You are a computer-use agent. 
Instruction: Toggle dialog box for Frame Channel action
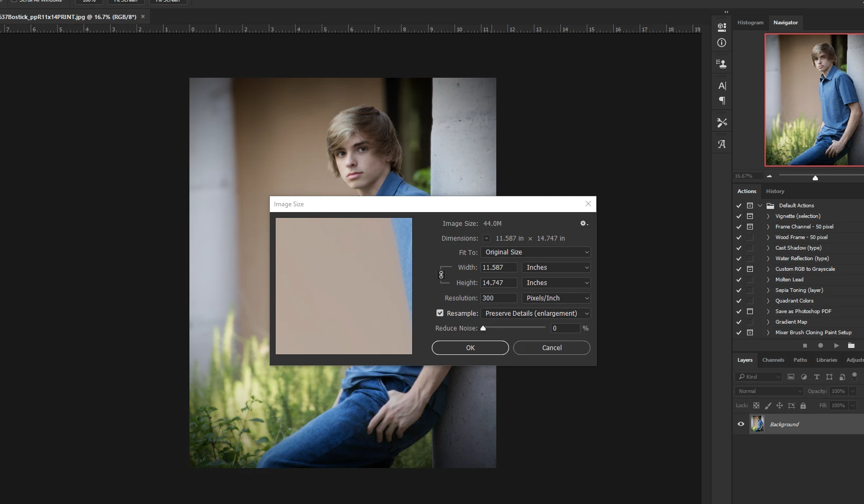point(750,226)
